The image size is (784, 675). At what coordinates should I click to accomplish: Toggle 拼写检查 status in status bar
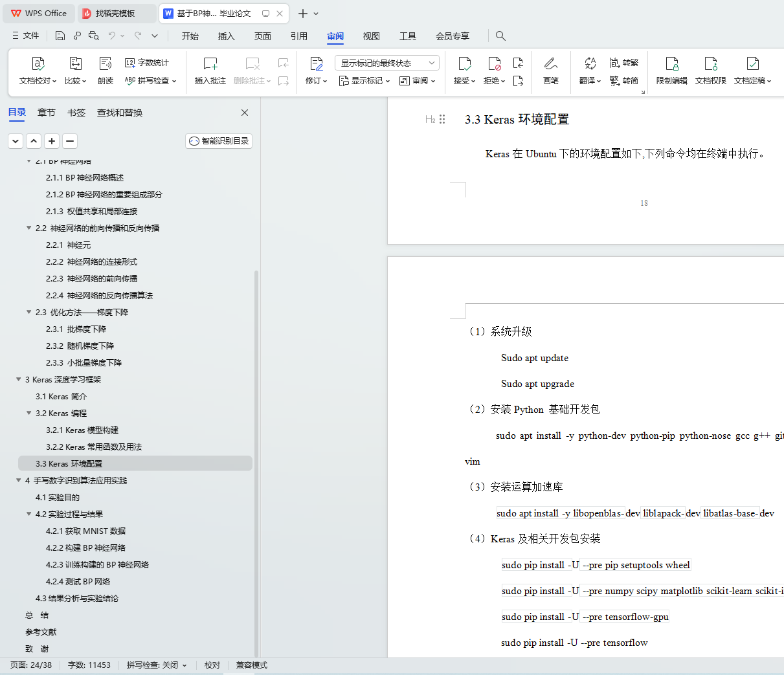click(157, 665)
